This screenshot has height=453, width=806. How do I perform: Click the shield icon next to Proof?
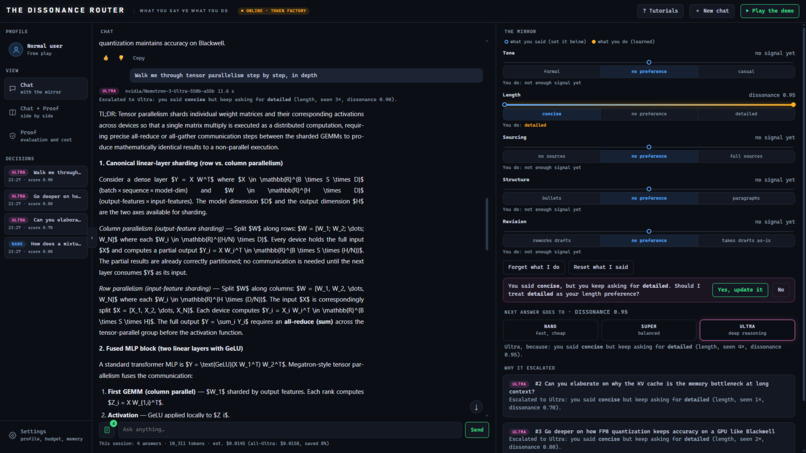click(x=12, y=136)
